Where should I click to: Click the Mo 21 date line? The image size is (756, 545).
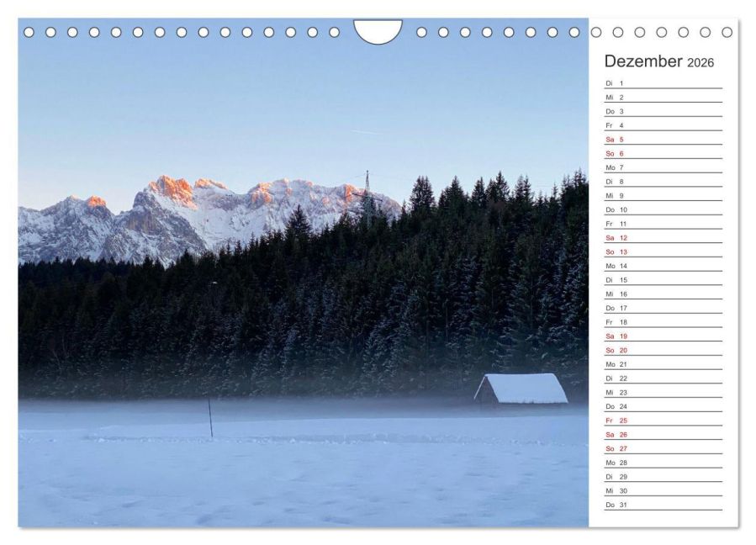[x=663, y=364]
